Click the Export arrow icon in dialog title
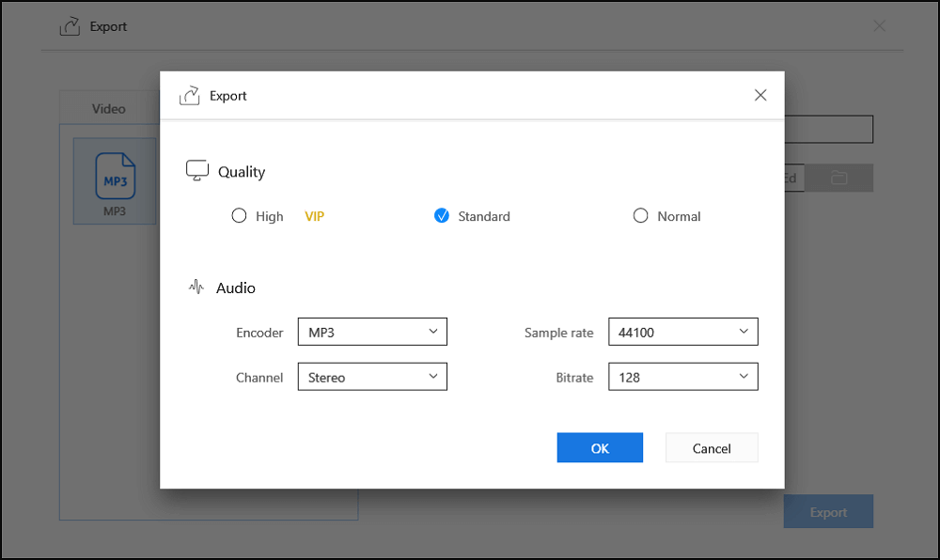The width and height of the screenshot is (940, 560). click(190, 95)
